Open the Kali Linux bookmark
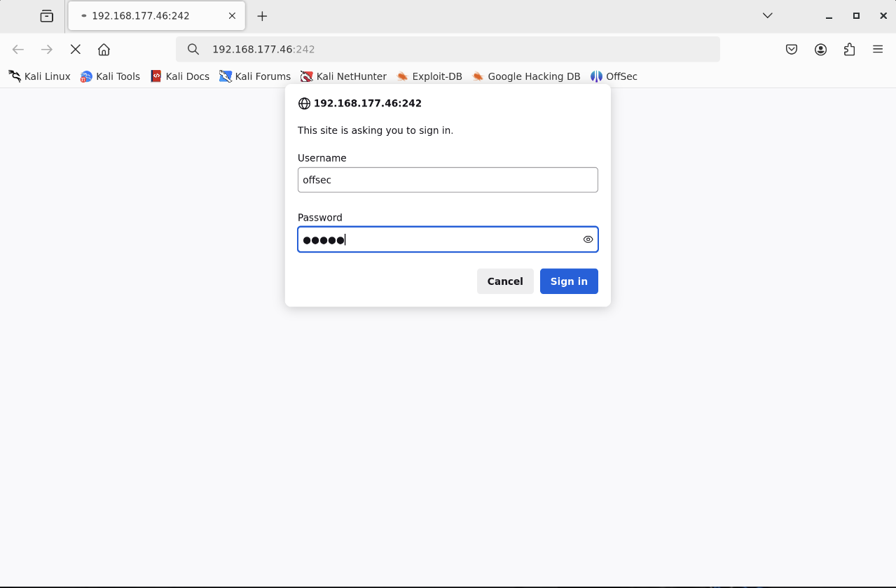Image resolution: width=896 pixels, height=588 pixels. pos(39,76)
